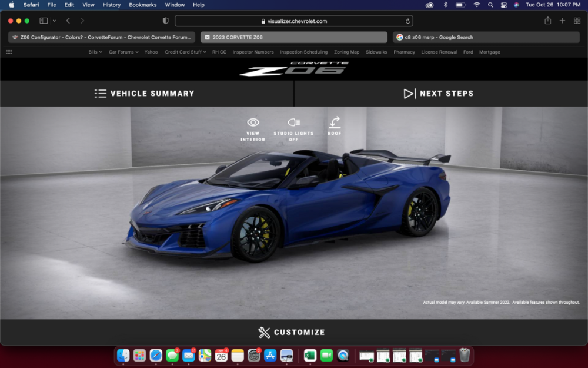
Task: Open the RH CC bookmark
Action: coord(219,52)
